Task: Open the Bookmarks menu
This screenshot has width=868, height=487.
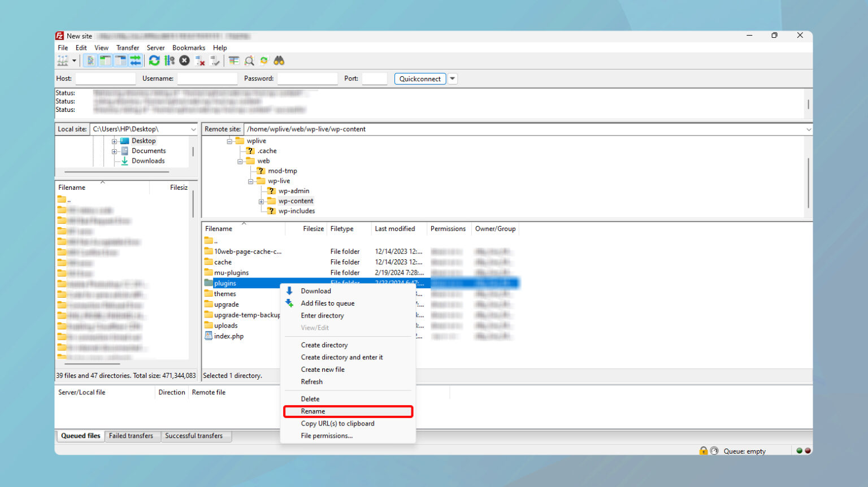Action: (x=188, y=48)
